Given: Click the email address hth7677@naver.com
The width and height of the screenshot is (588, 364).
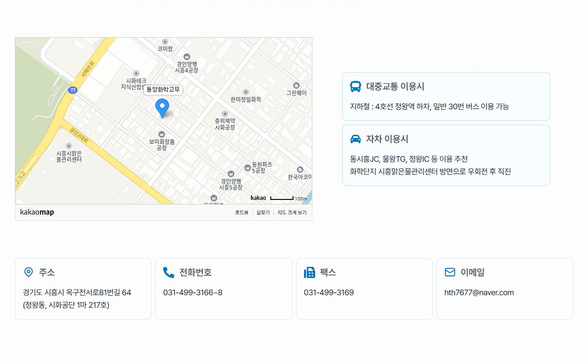Looking at the screenshot, I should [x=479, y=292].
